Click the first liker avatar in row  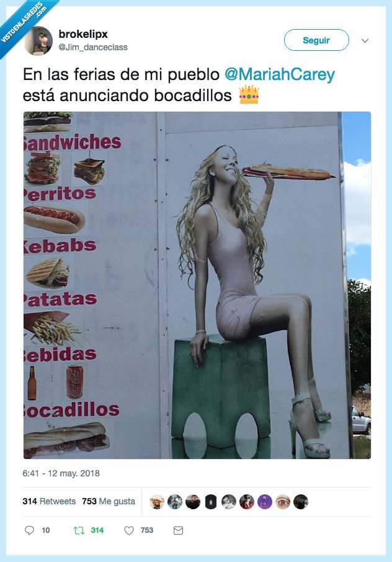coord(157,502)
